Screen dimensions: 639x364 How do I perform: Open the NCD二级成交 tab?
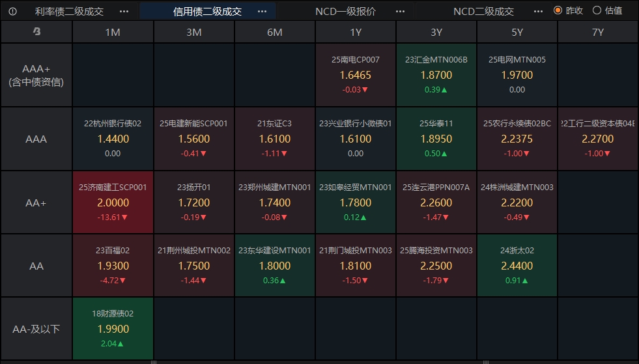coord(483,11)
